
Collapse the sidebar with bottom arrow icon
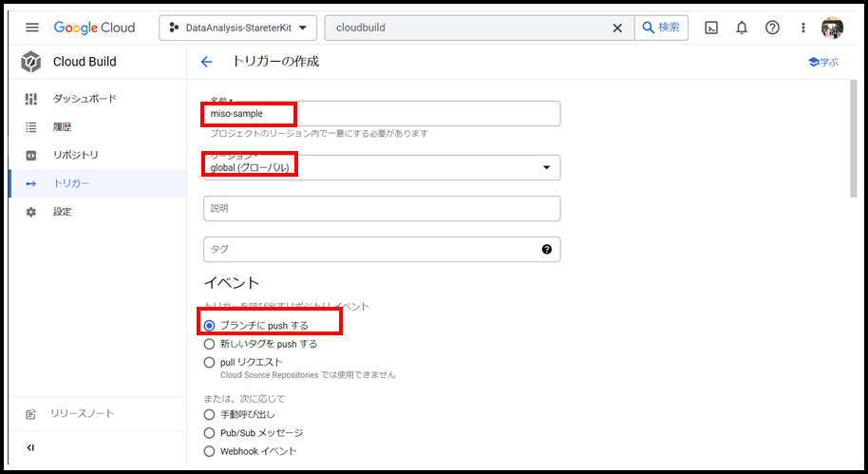click(30, 447)
